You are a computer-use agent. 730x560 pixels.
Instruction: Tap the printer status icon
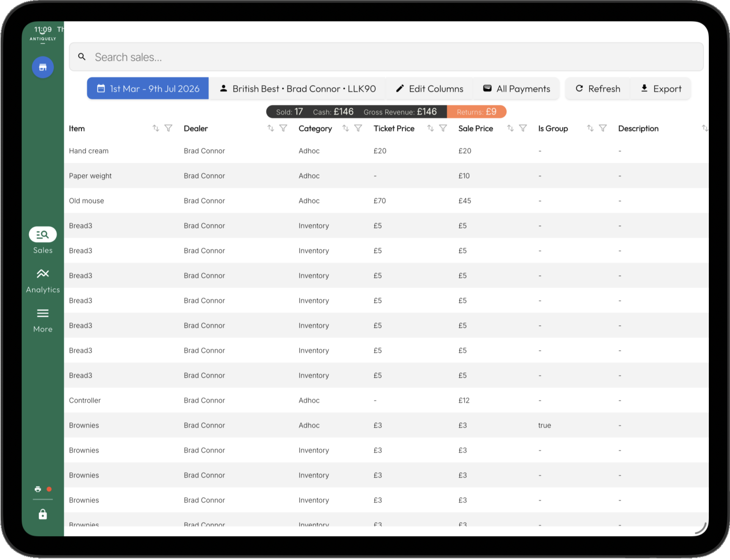click(38, 489)
